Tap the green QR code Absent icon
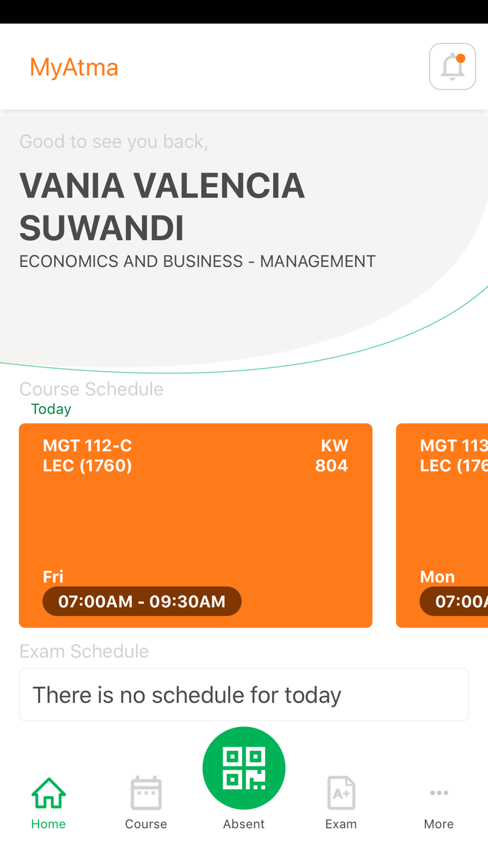The width and height of the screenshot is (488, 868). click(244, 768)
